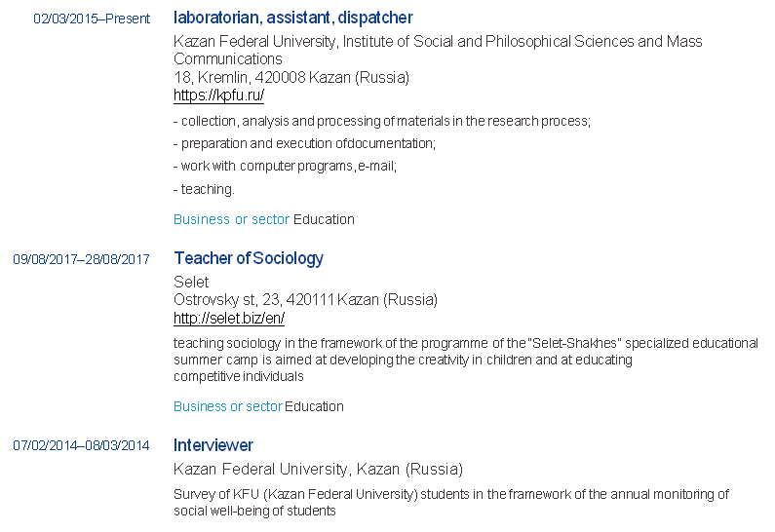Open the http://selet.biz/en/ link
This screenshot has width=775, height=532.
(229, 318)
